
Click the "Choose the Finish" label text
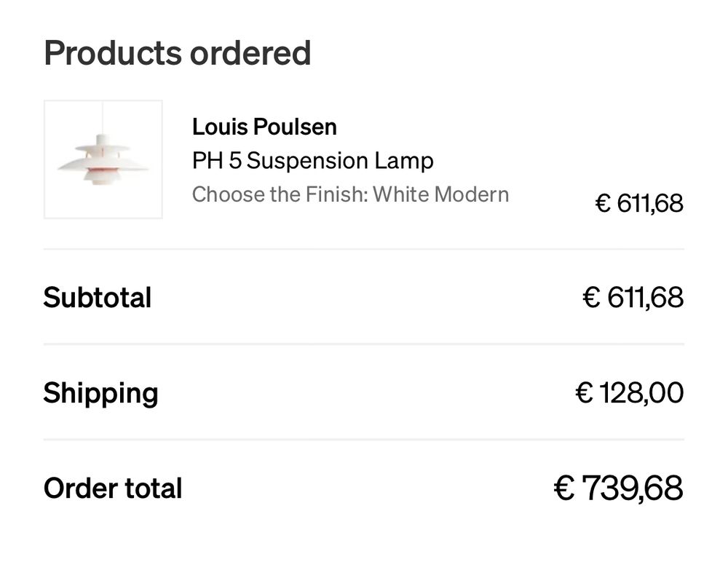click(280, 194)
